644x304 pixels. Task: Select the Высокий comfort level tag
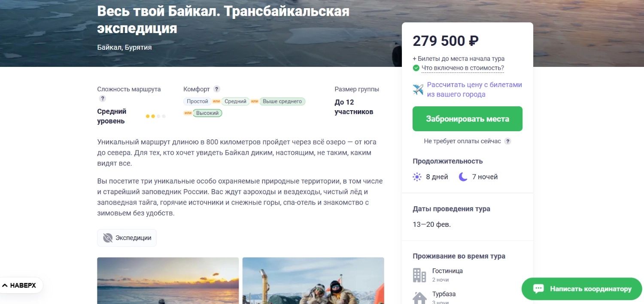[x=207, y=113]
